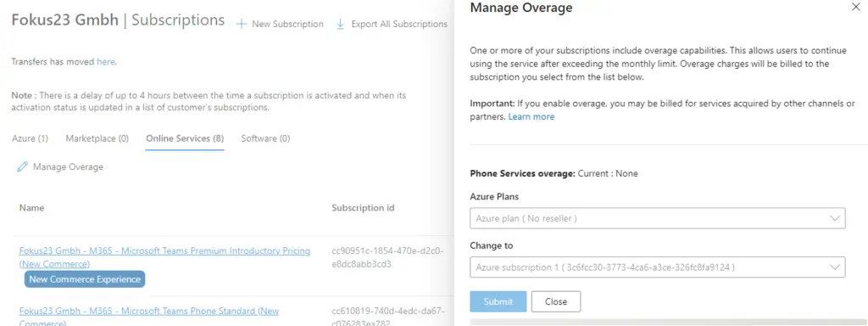
Task: Open the Learn more link
Action: coord(531,116)
